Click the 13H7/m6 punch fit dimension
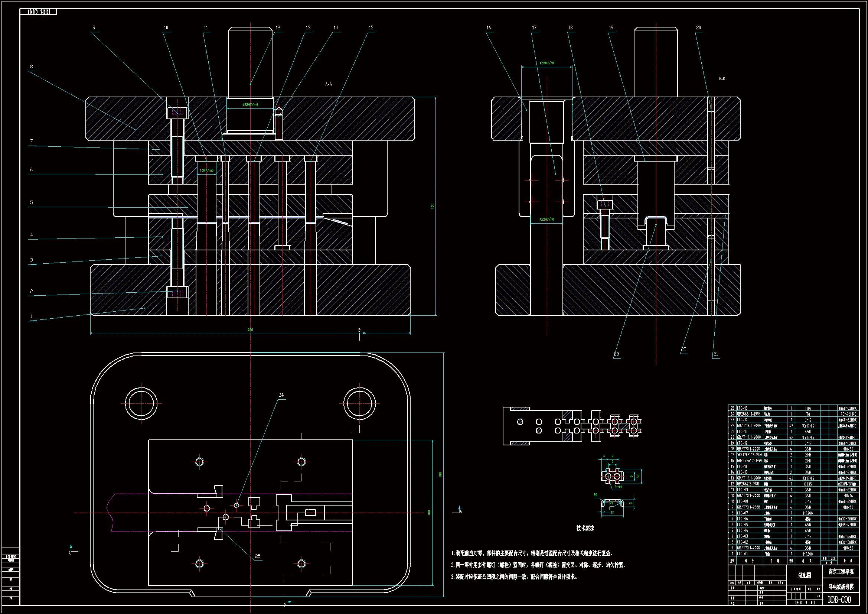The height and width of the screenshot is (614, 868). [206, 170]
